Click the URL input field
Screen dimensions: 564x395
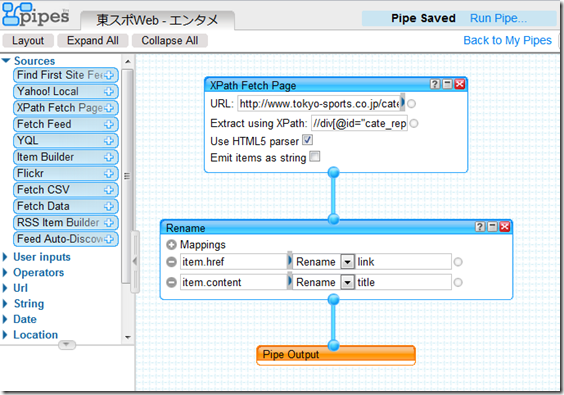point(319,104)
